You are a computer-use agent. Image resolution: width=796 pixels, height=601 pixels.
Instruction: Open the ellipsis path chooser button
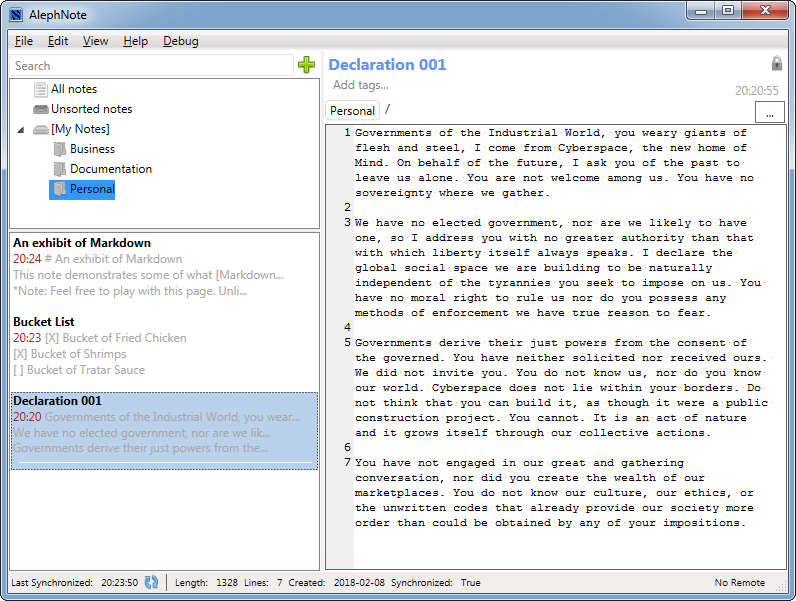pos(769,113)
